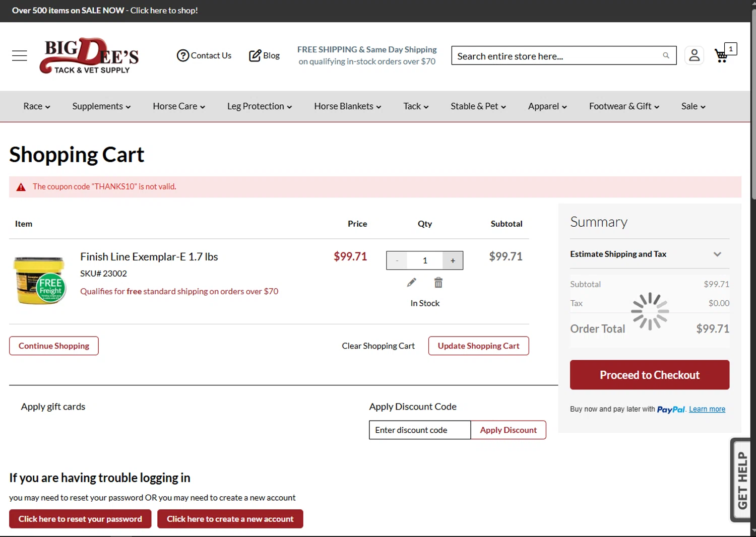Edit item with pencil icon
The image size is (756, 537).
pos(412,283)
